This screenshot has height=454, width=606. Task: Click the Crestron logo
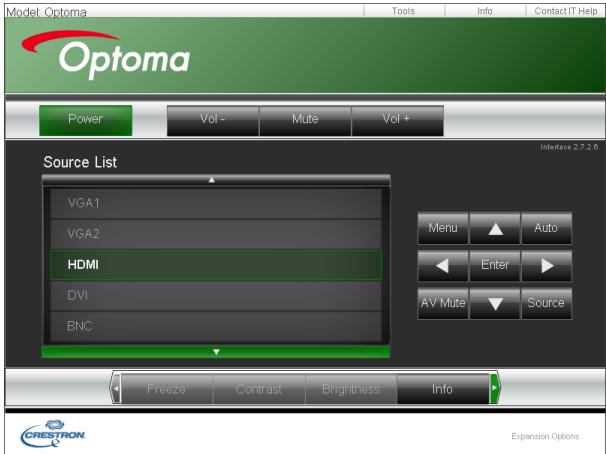point(53,434)
